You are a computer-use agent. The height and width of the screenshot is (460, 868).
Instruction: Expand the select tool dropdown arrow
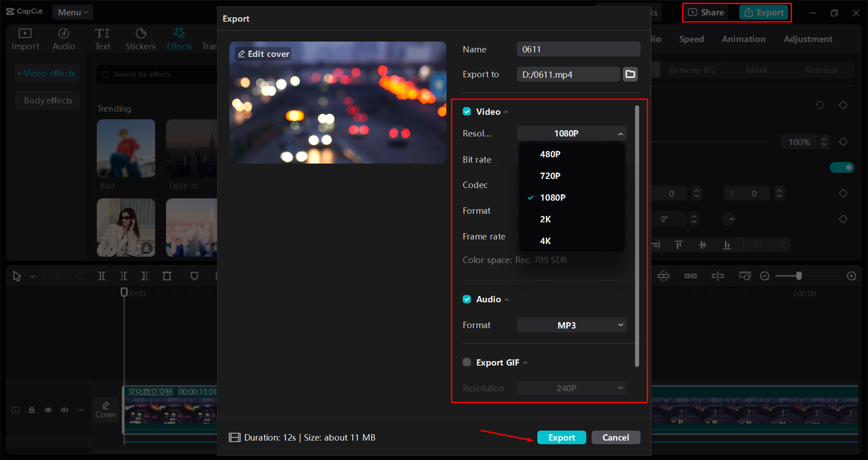pos(32,276)
